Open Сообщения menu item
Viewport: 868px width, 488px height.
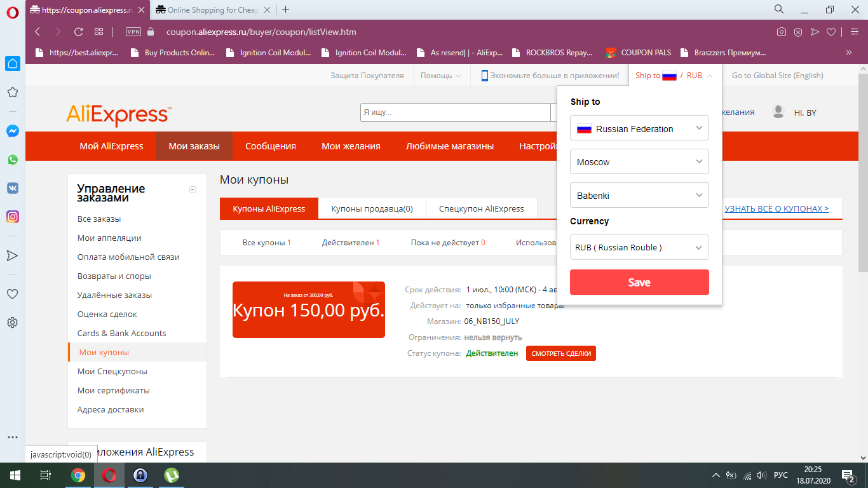point(271,146)
